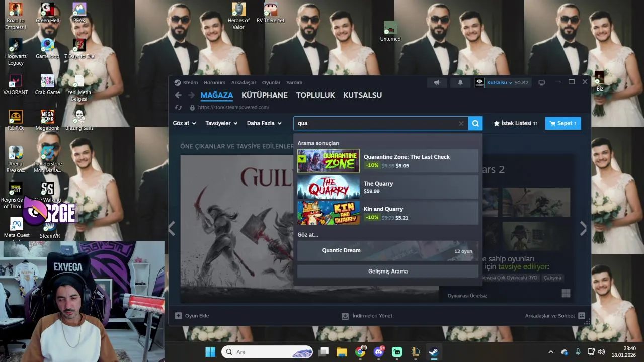Click the magnifier search button in Steam store

pyautogui.click(x=475, y=123)
